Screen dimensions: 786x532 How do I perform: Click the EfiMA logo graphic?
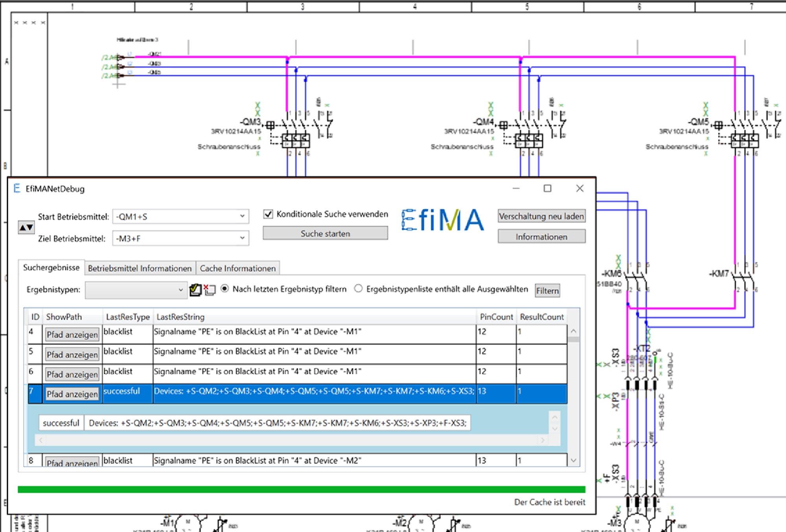(442, 220)
